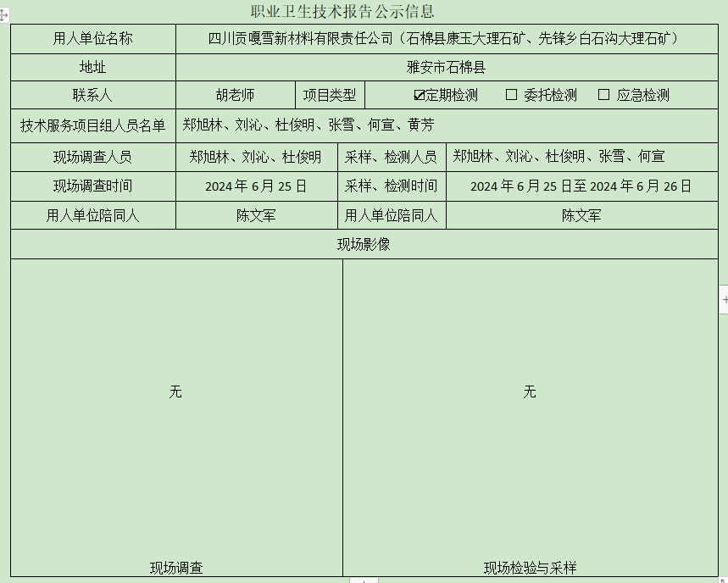Click the 用人单位名称 label cell
This screenshot has width=728, height=583.
point(93,38)
